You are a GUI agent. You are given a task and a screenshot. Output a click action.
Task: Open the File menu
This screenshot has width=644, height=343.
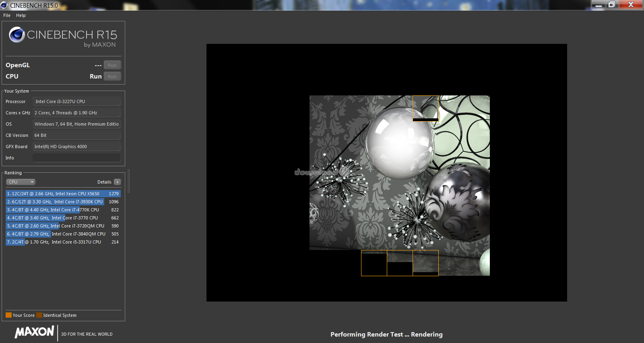pyautogui.click(x=7, y=15)
